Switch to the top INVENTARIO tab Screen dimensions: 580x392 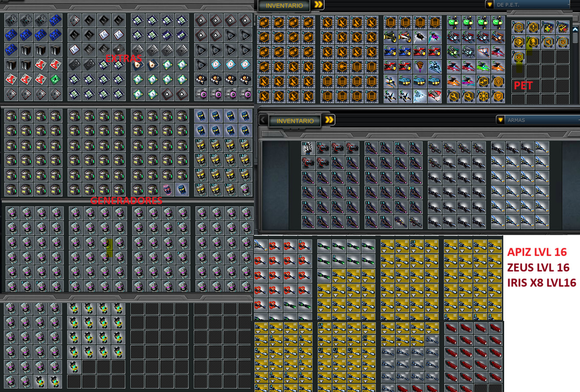point(284,6)
